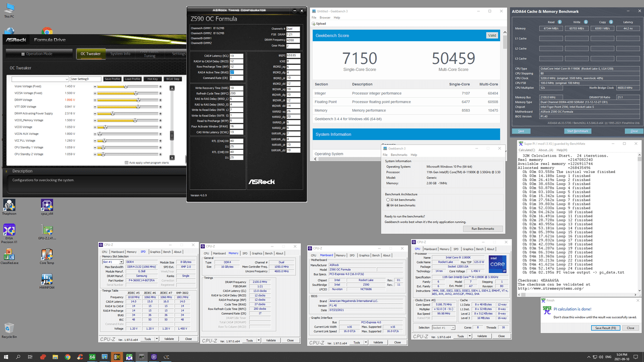Open Classified.exe desktop shortcut
This screenshot has height=362, width=644.
(x=9, y=256)
